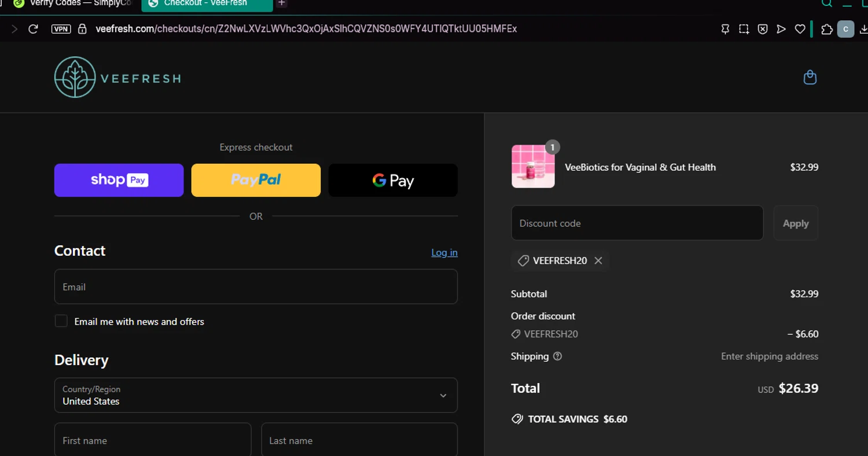This screenshot has width=868, height=456.
Task: Click the padlock site security icon
Action: pos(82,29)
